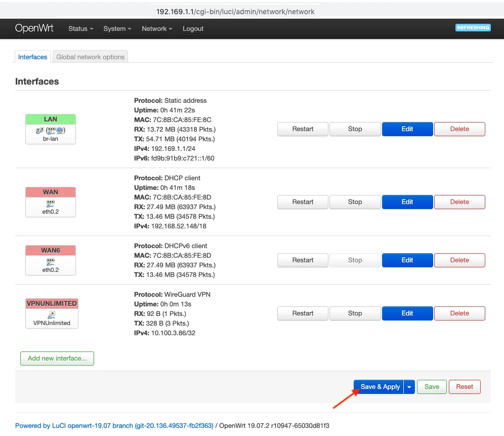This screenshot has height=436, width=504.
Task: Click the REFRESHING status badge
Action: 473,28
